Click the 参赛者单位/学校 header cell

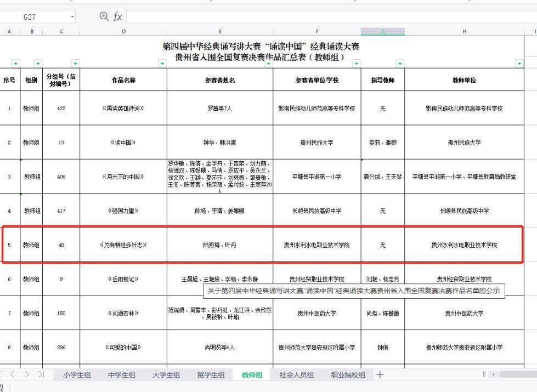(x=317, y=79)
